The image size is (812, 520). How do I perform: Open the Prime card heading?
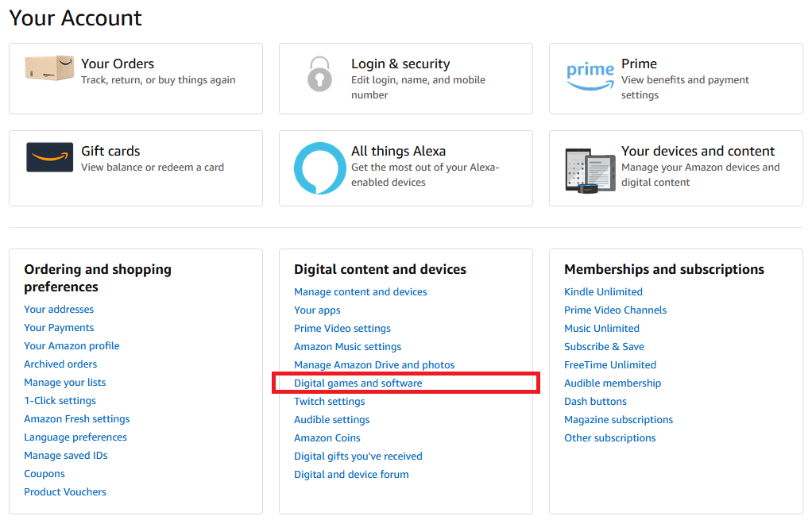tap(639, 64)
